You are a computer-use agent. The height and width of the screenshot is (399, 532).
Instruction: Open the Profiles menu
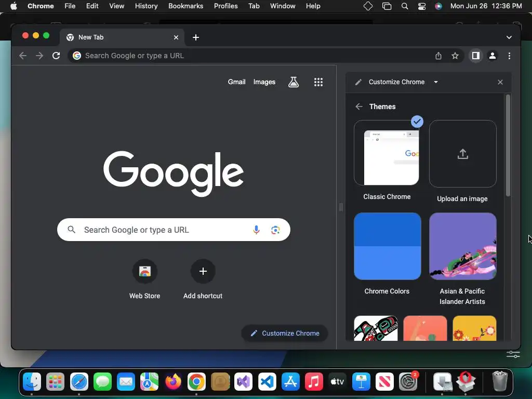click(225, 6)
